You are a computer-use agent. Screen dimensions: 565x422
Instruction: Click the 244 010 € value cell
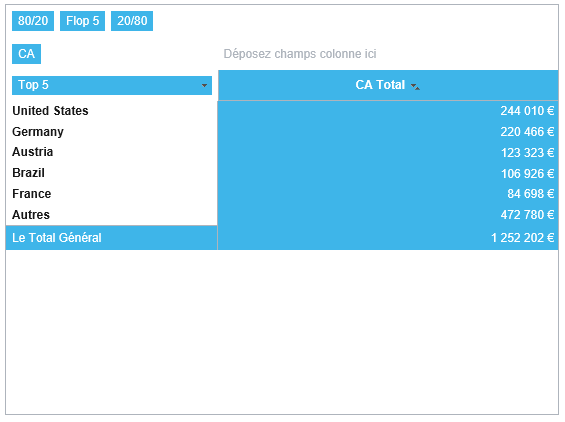point(527,111)
